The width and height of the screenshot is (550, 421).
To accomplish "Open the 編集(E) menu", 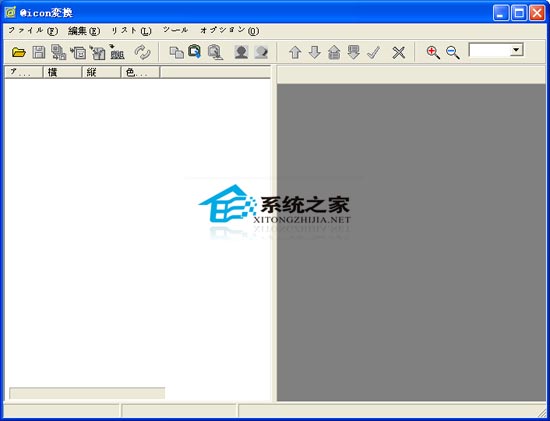I will tap(84, 31).
